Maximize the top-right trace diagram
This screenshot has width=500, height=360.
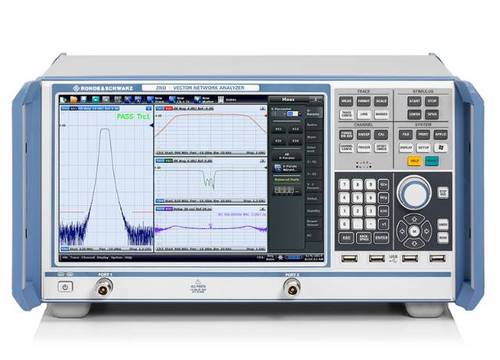point(263,108)
